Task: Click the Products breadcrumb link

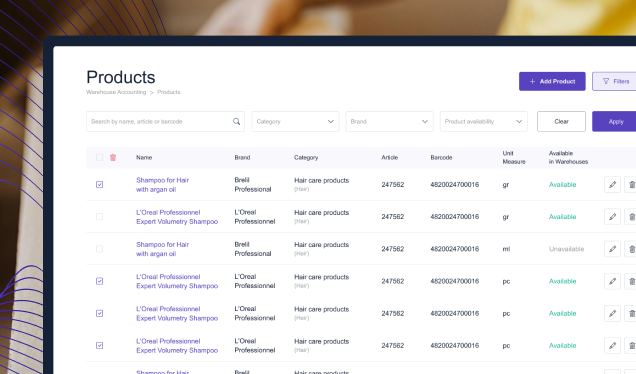Action: pos(169,92)
